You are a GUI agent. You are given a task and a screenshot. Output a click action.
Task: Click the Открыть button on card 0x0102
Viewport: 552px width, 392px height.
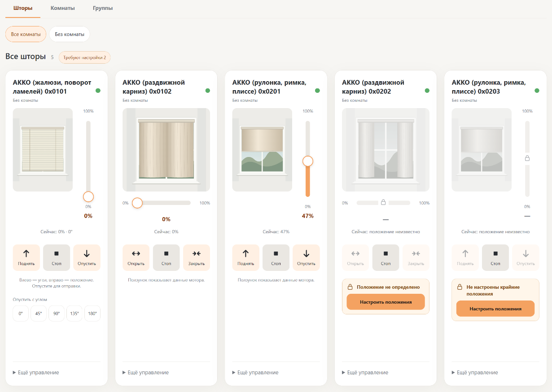[x=136, y=257]
